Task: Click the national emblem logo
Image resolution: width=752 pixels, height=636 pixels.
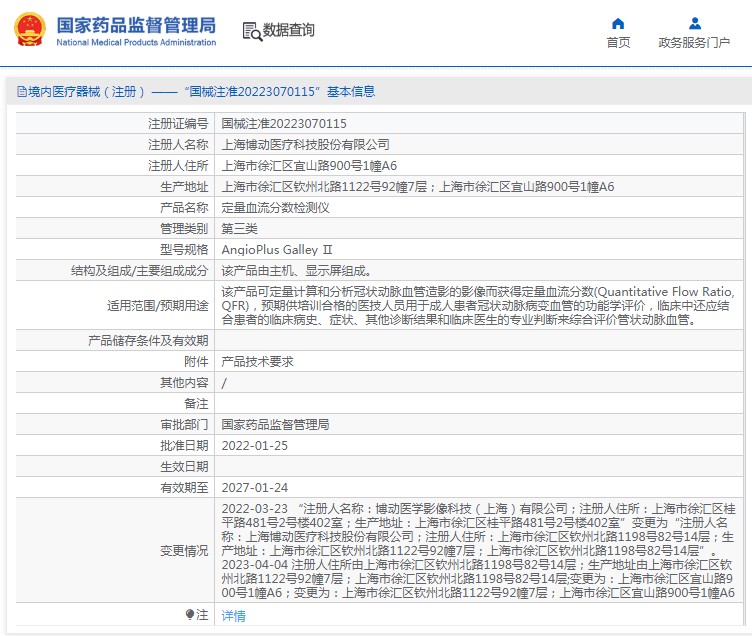Action: pyautogui.click(x=29, y=30)
